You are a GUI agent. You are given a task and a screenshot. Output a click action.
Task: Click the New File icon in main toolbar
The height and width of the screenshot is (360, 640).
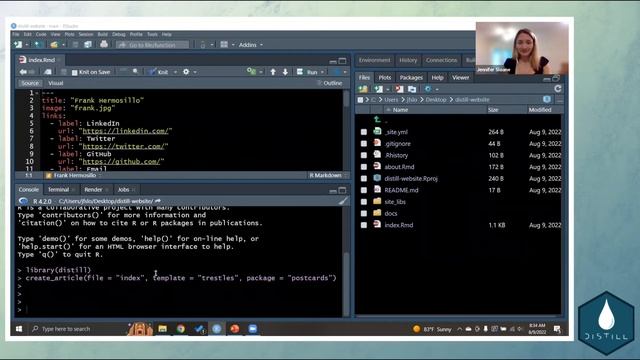click(x=18, y=44)
